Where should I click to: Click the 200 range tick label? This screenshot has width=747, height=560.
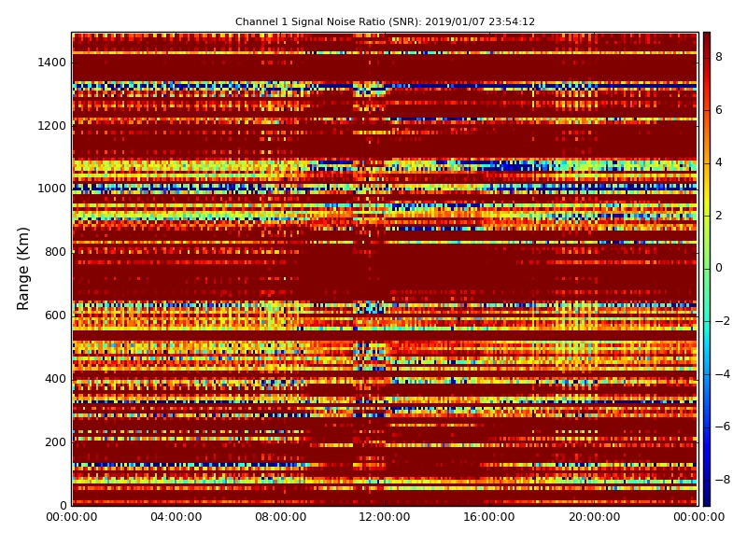(55, 441)
